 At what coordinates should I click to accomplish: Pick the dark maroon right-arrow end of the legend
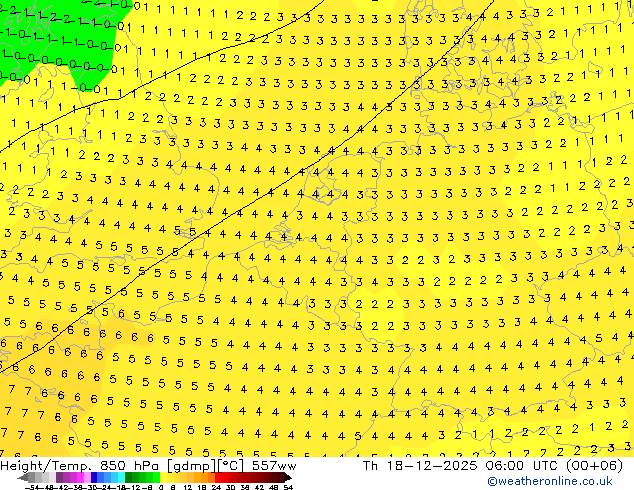pyautogui.click(x=287, y=478)
